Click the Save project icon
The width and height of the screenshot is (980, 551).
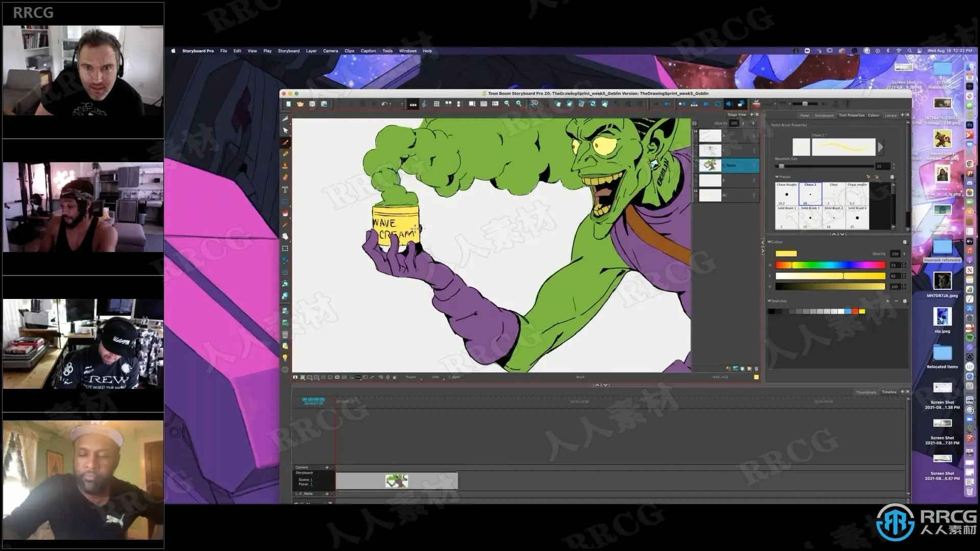312,104
